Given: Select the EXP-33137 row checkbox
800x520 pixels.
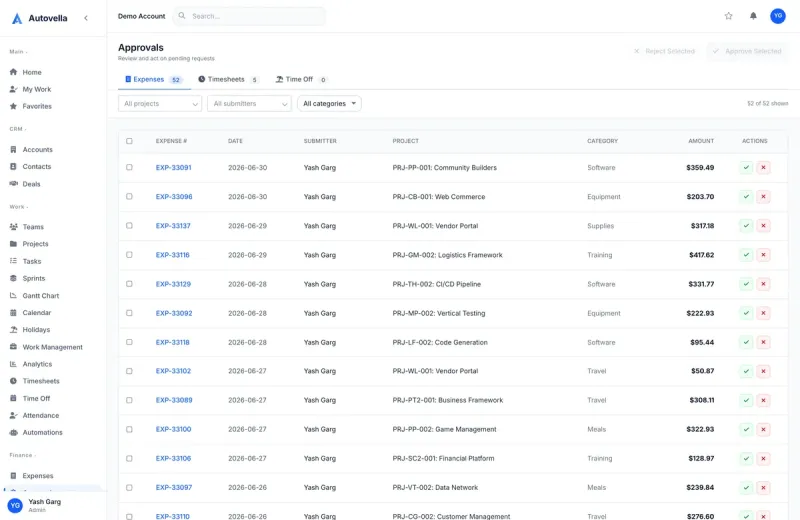Looking at the screenshot, I should tap(129, 226).
